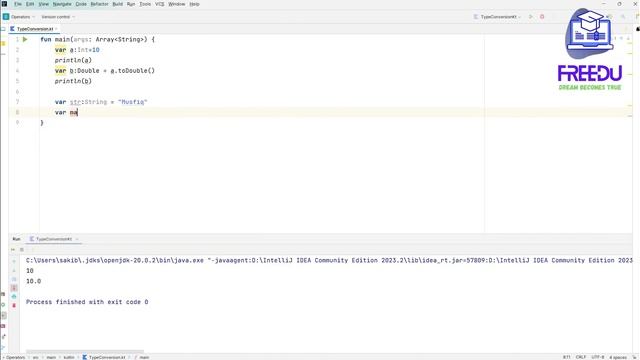
Task: Click the cursor position indicator in status bar
Action: pyautogui.click(x=567, y=358)
